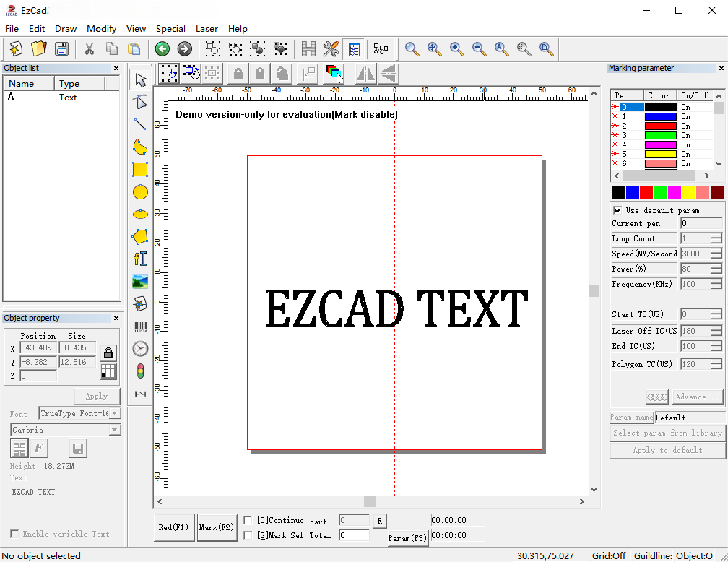Close the Object list panel
Viewport: 728px width, 562px height.
pyautogui.click(x=116, y=69)
